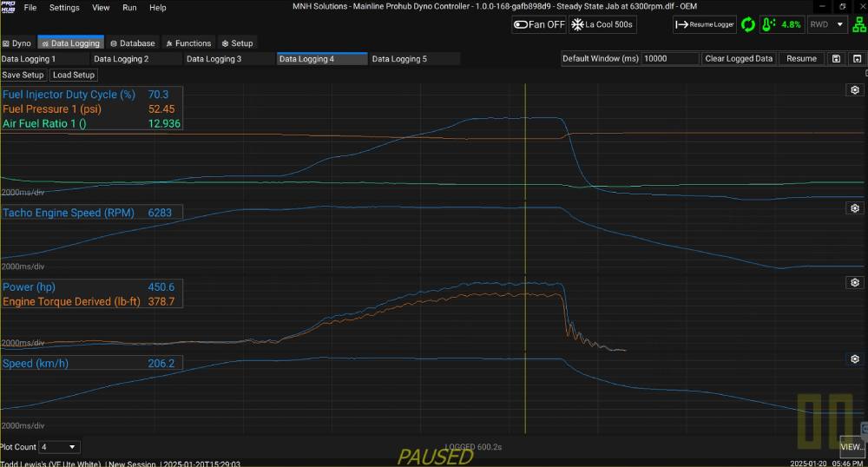
Task: Click the save floppy disk icon
Action: click(x=836, y=59)
